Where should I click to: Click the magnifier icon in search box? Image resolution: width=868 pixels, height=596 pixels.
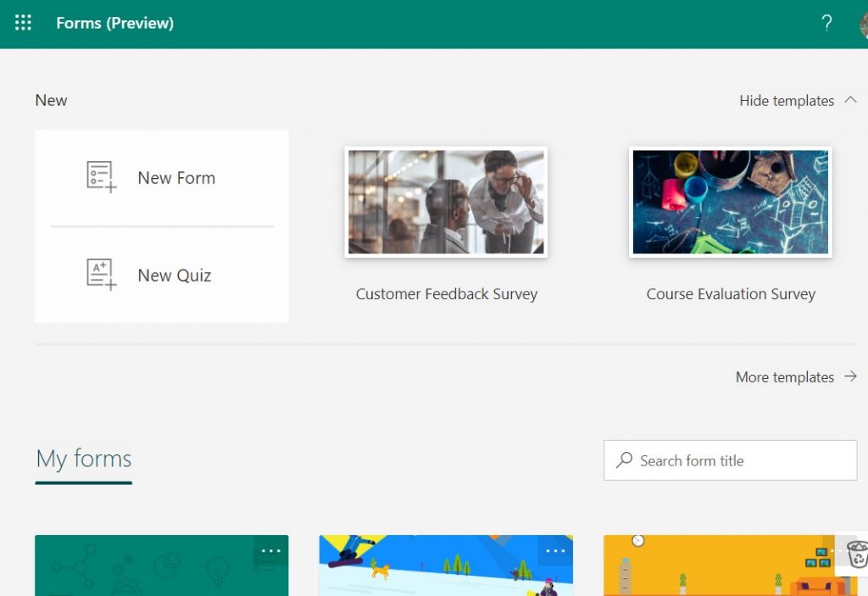tap(625, 460)
